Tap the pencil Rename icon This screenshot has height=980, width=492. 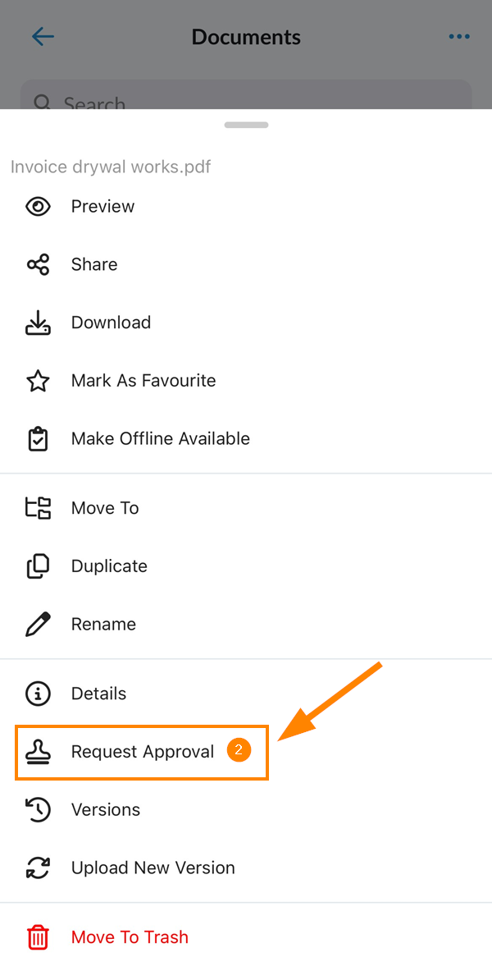click(x=38, y=625)
